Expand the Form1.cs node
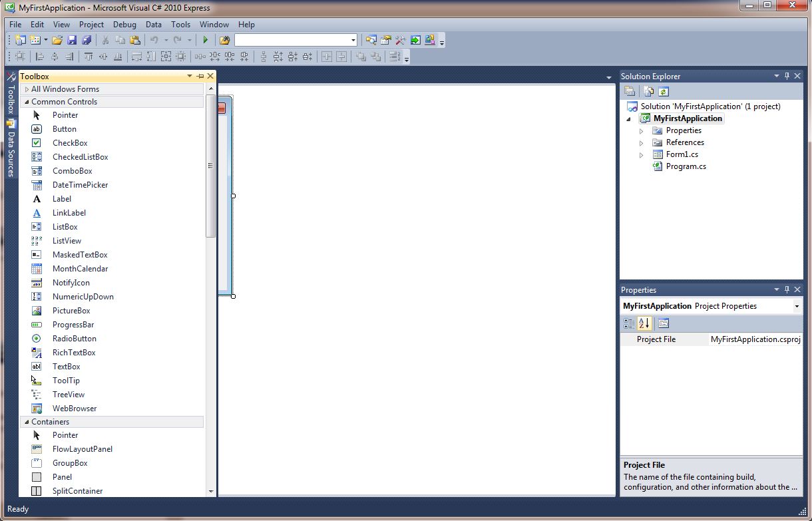Viewport: 812px width, 521px height. point(642,155)
